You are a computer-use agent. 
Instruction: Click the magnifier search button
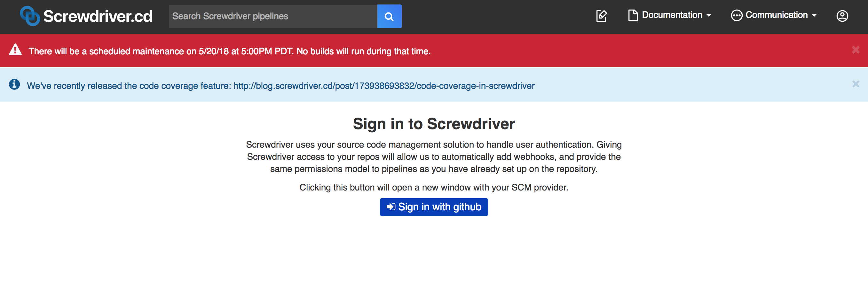coord(389,16)
